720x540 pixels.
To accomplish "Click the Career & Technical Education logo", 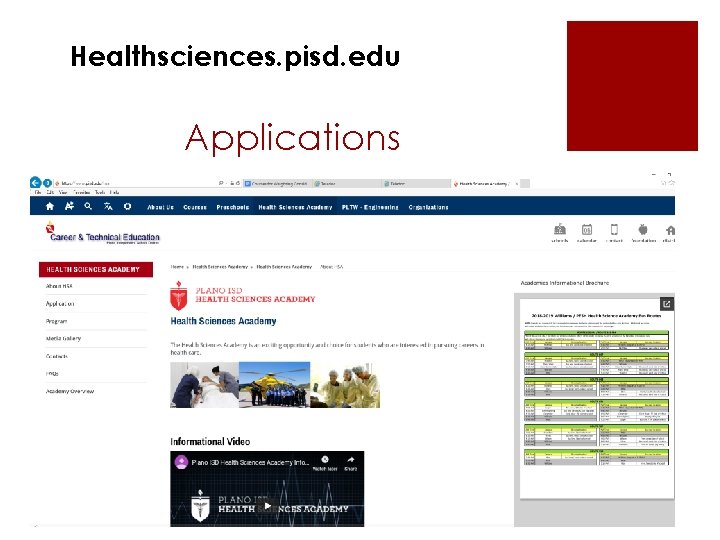I will (x=102, y=233).
